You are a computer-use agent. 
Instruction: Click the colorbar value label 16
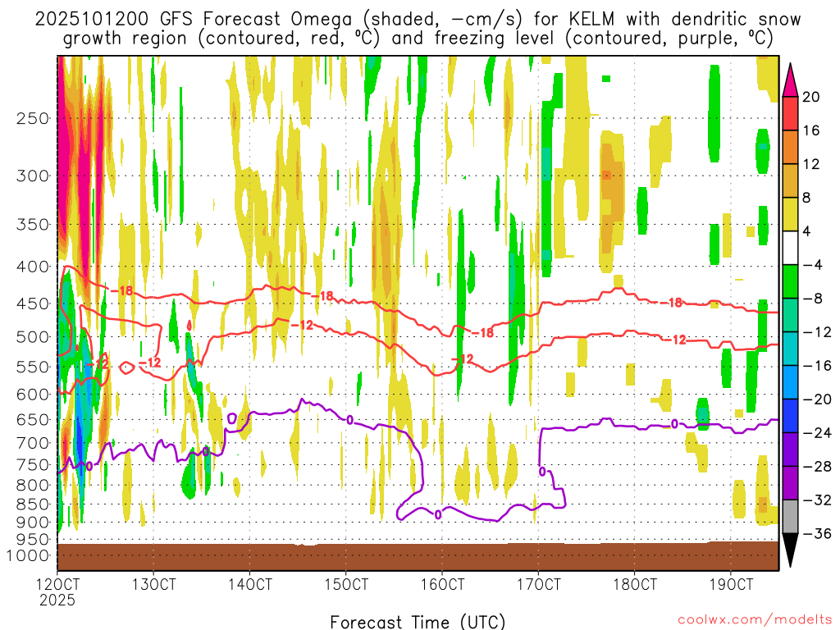coord(811,130)
